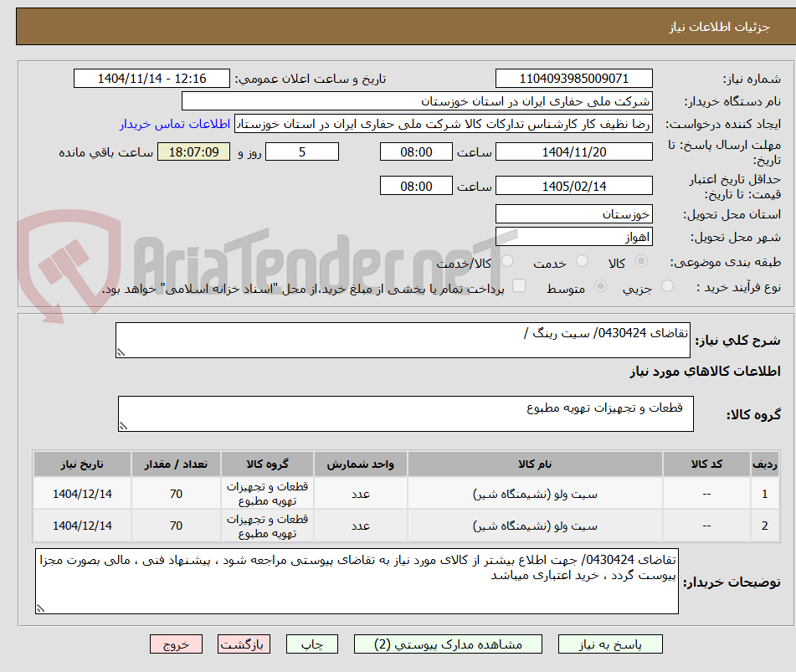Click the بازگشت back button
Screen dimensions: 796x672
tap(244, 644)
